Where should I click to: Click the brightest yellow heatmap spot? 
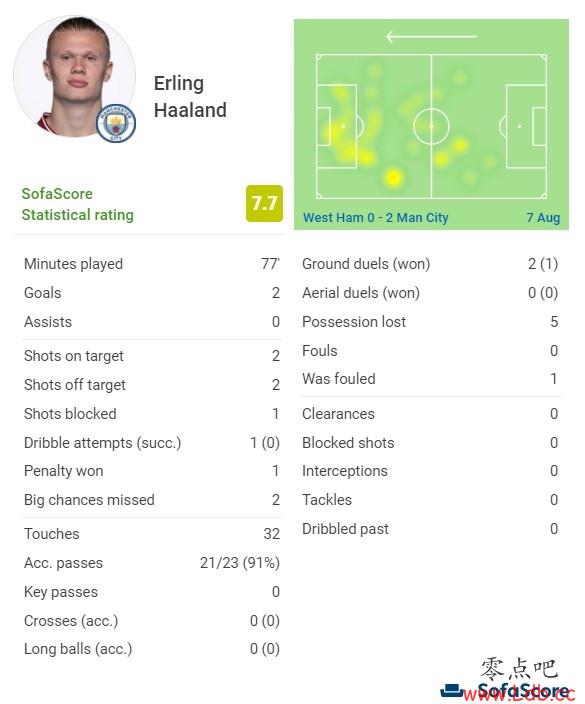[x=394, y=178]
